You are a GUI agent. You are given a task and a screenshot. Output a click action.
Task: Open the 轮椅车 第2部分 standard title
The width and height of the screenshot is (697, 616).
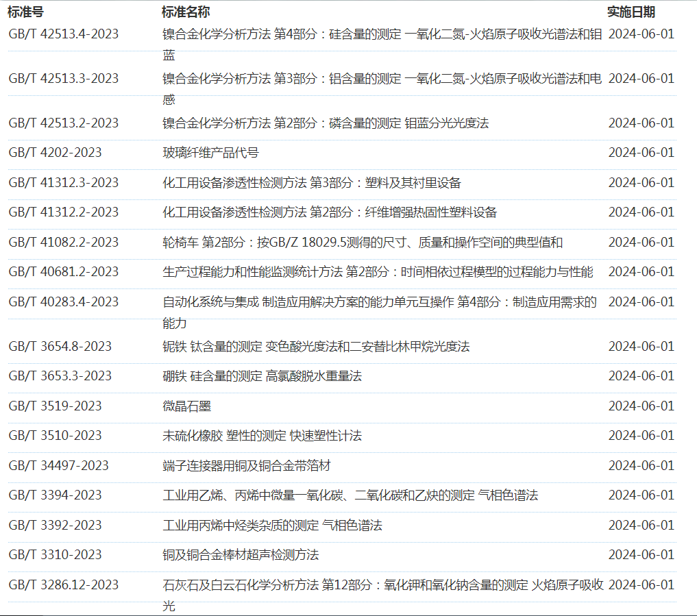click(363, 243)
